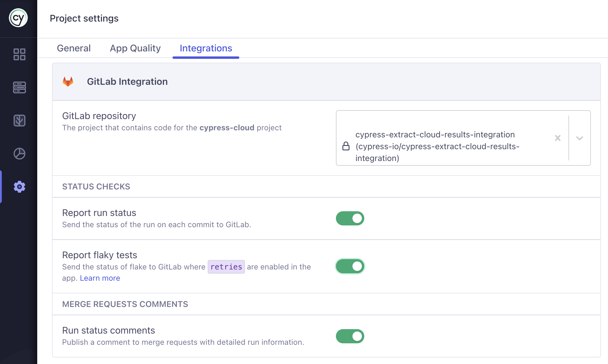Click the STATUS CHECKS section header

(x=96, y=186)
